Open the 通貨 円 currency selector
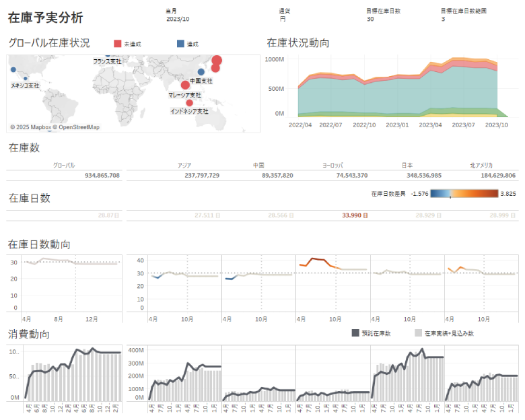The image size is (525, 420). (282, 20)
